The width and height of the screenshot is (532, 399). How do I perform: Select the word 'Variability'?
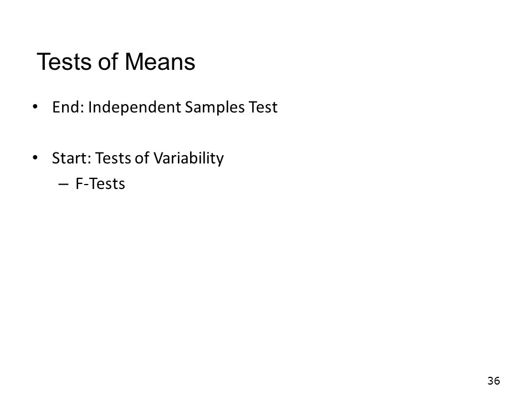[188, 159]
